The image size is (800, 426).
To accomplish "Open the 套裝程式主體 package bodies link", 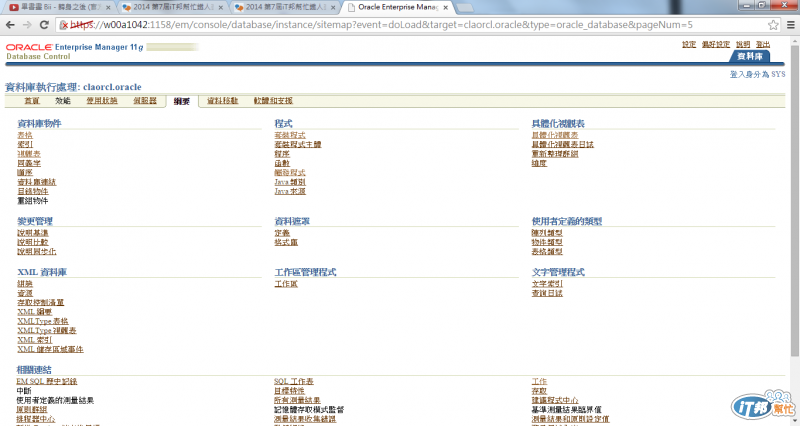I will click(x=298, y=144).
